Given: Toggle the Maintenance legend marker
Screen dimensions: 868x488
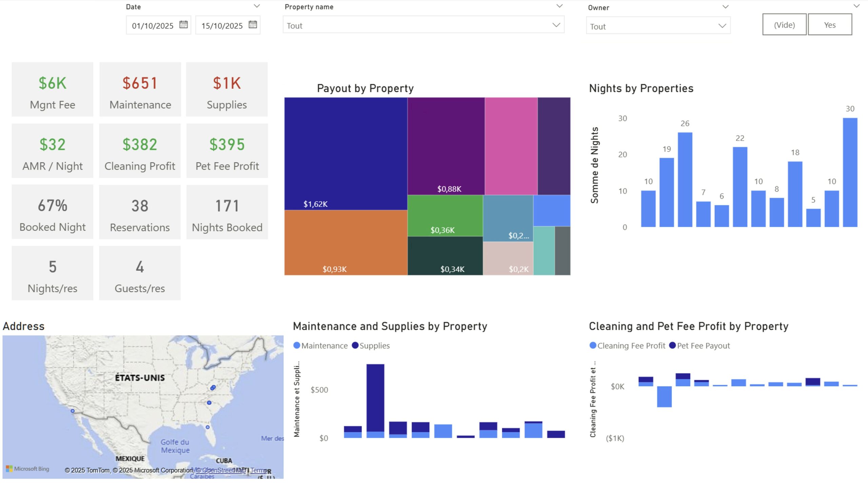Looking at the screenshot, I should point(297,346).
